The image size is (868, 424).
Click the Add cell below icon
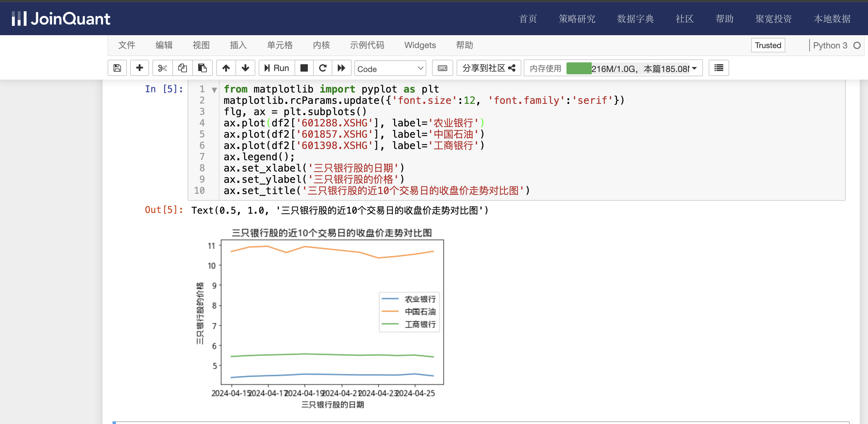click(x=138, y=69)
